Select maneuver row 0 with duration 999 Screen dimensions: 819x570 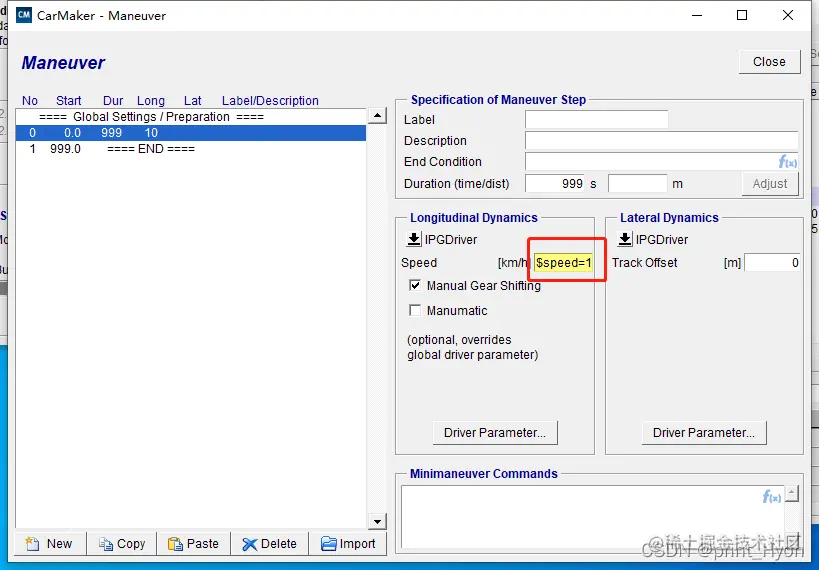coord(191,133)
